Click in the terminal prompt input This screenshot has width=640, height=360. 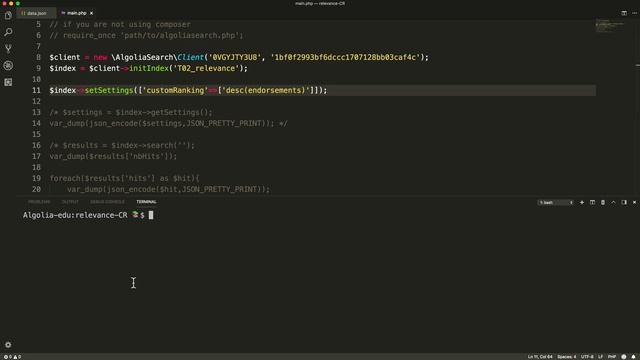(x=151, y=215)
